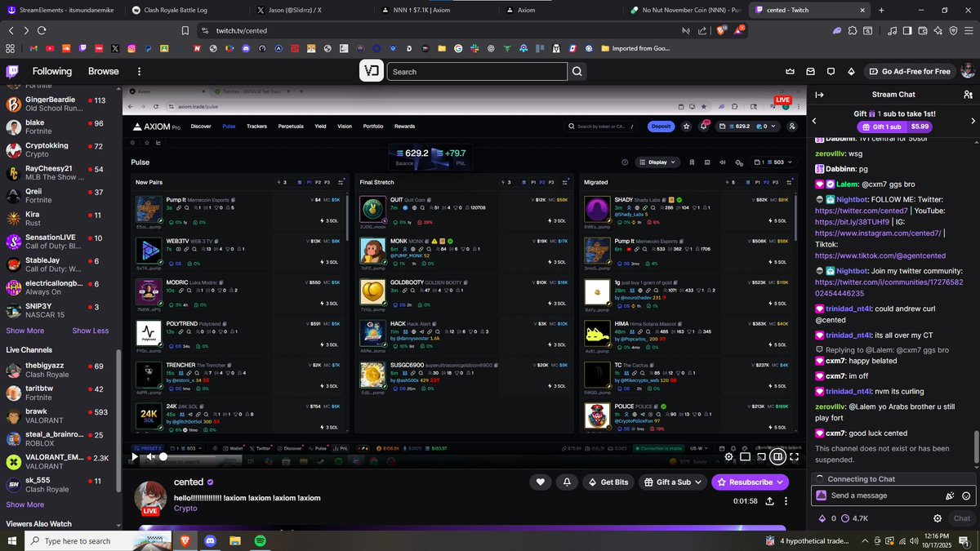Open chat settings gear icon

pyautogui.click(x=938, y=518)
